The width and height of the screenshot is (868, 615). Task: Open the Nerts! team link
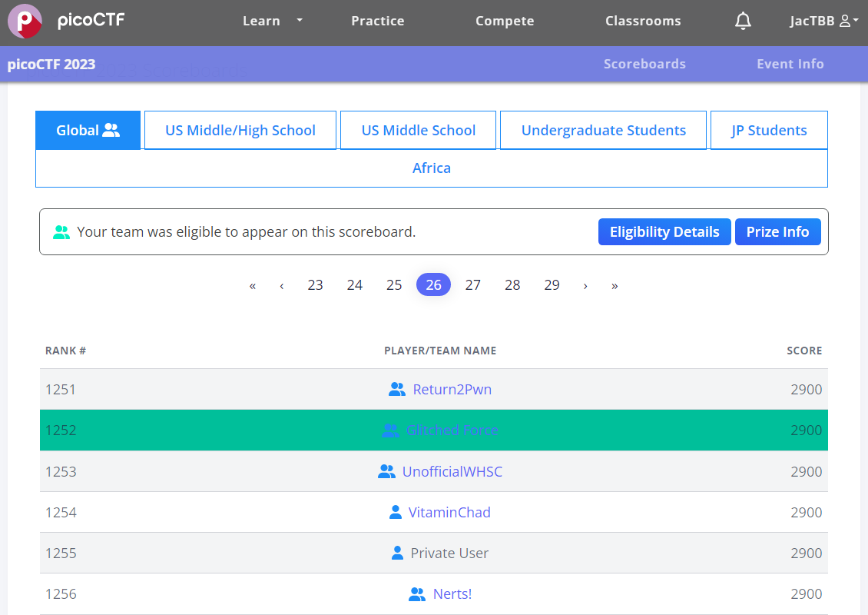coord(452,594)
